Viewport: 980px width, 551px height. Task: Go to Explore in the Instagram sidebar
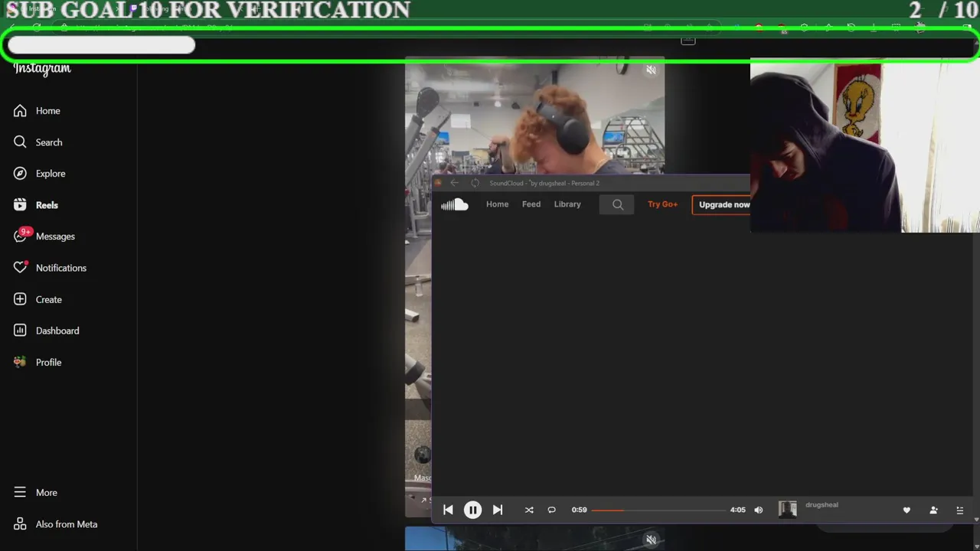coord(39,174)
